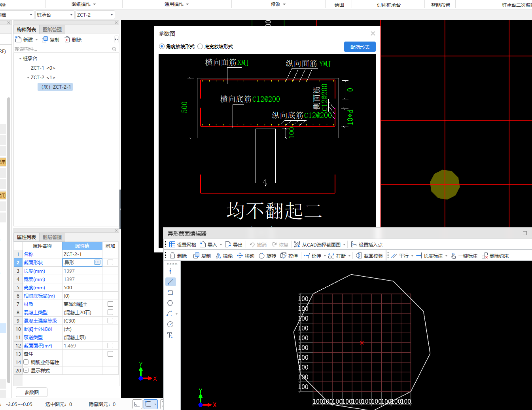This screenshot has width=532, height=410.
Task: Click the ellipsis button in 截面形状 cell
Action: (97, 262)
